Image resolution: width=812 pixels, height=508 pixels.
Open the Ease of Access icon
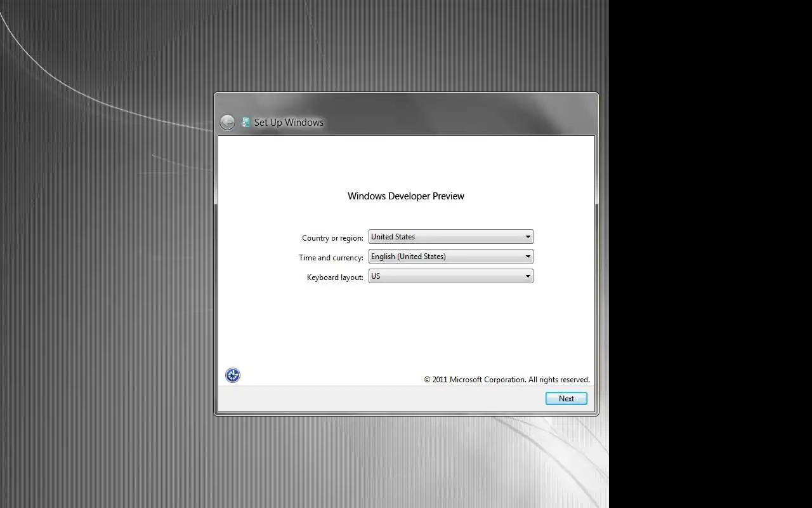(233, 375)
